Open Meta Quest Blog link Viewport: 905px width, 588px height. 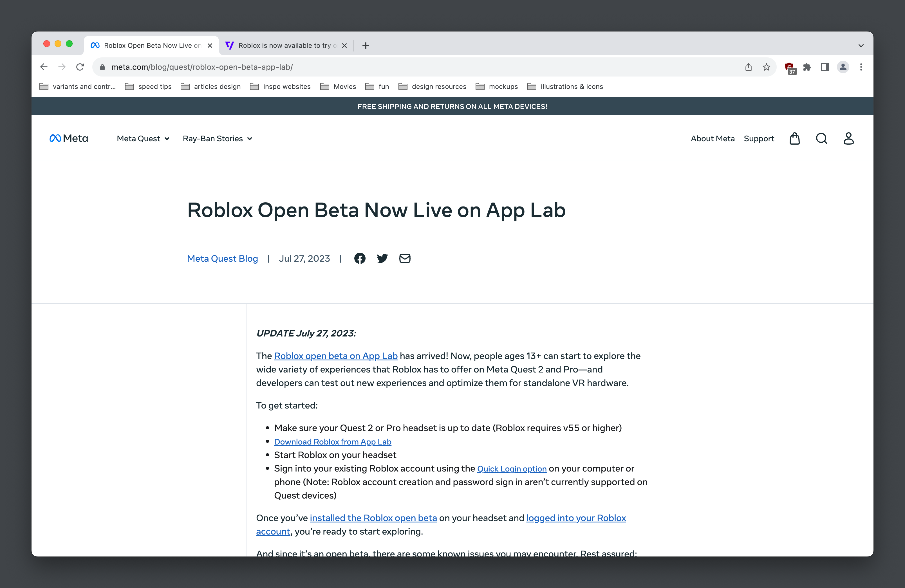tap(222, 259)
